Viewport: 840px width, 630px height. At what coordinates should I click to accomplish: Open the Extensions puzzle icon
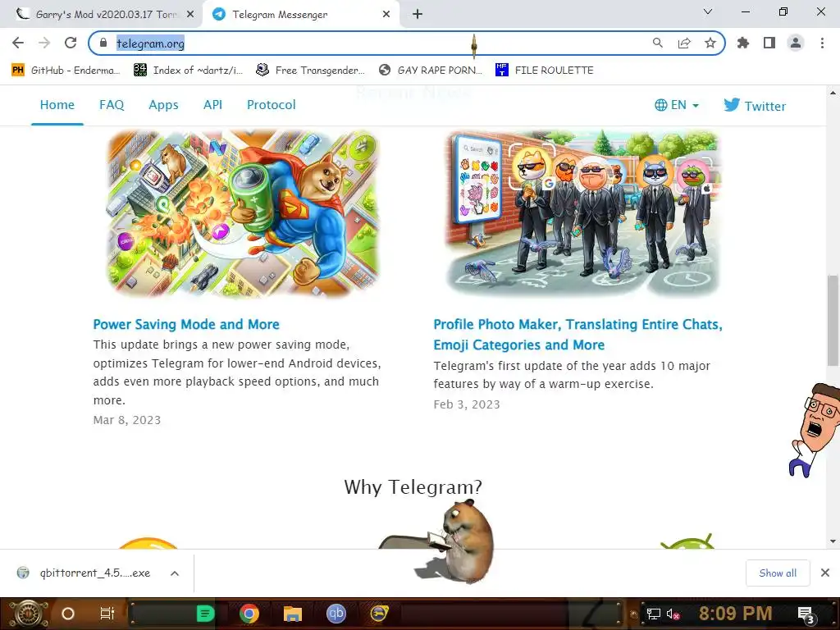point(742,43)
